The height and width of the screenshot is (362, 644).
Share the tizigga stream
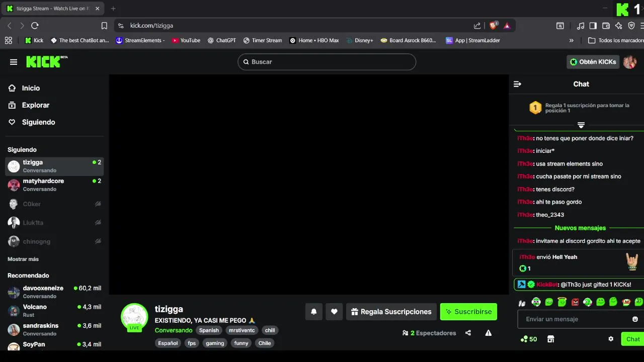point(468,333)
